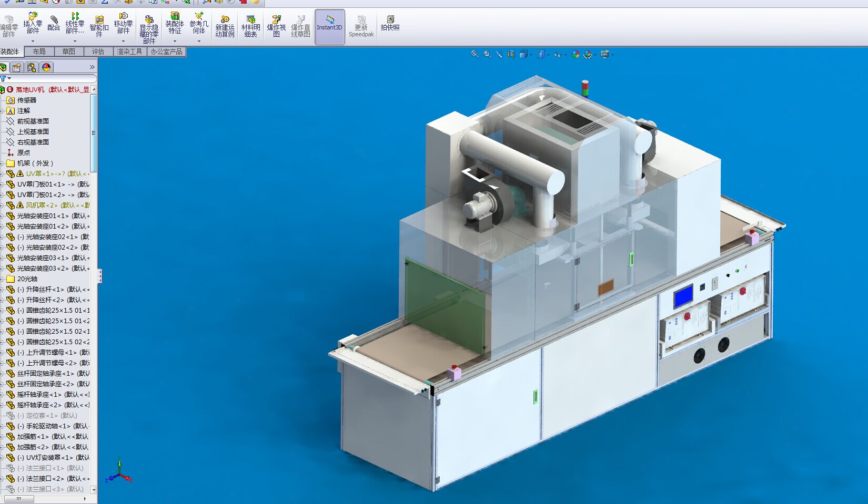Toggle the Instant3D button
The image size is (868, 504).
point(330,27)
